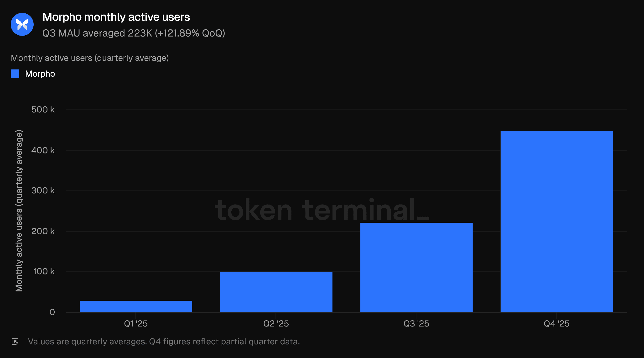Viewport: 644px width, 358px height.
Task: Click the "Morpho monthly active users" title
Action: [x=116, y=17]
